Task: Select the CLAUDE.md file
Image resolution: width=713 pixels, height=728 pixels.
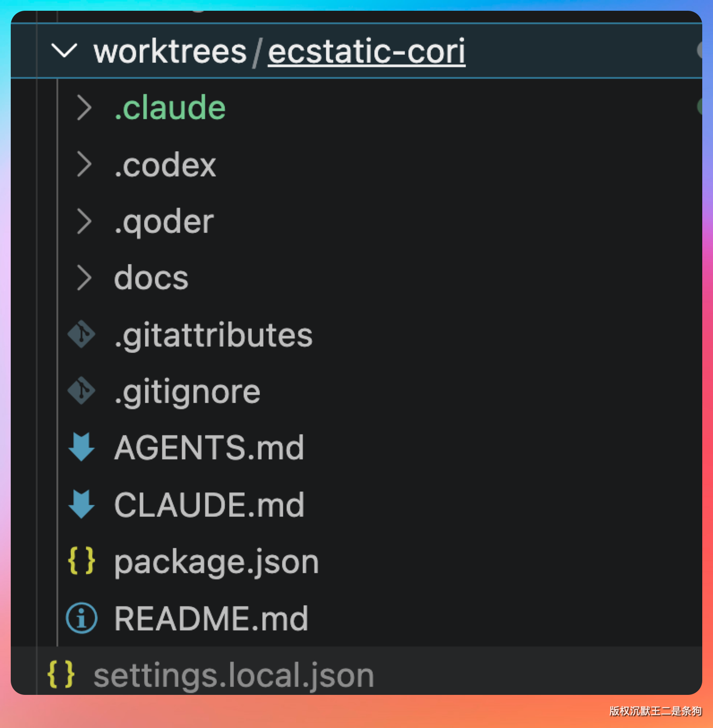Action: 209,505
